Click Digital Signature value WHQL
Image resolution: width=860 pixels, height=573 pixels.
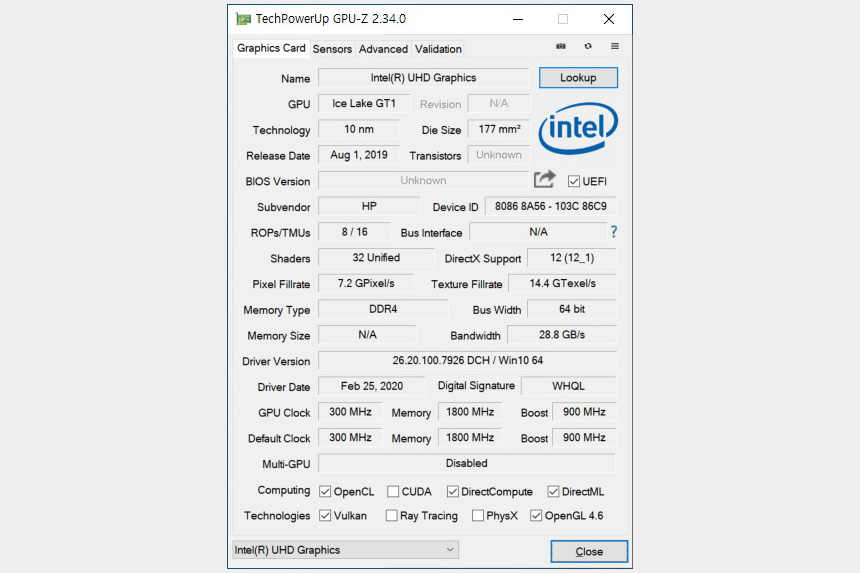tap(569, 387)
